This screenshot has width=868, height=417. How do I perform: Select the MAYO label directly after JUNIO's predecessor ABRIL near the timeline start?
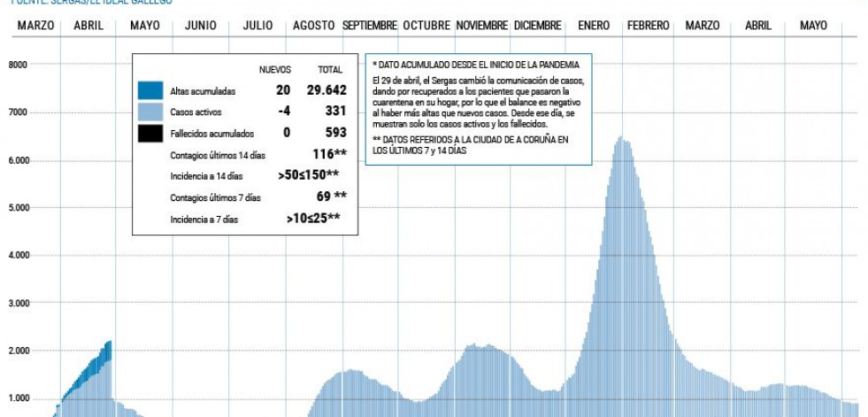point(145,26)
